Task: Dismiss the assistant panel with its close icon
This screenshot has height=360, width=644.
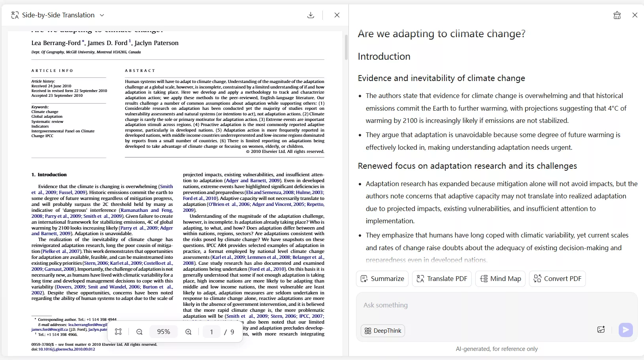Action: [635, 15]
